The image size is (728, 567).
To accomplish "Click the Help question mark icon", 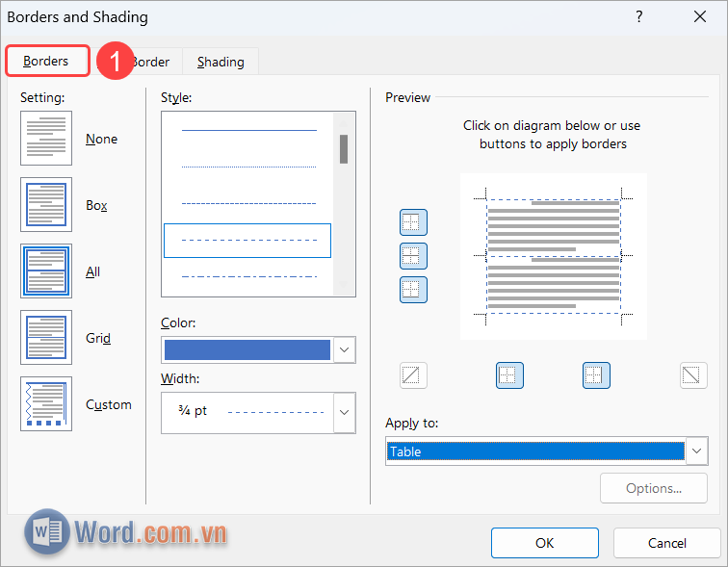I will click(x=639, y=17).
